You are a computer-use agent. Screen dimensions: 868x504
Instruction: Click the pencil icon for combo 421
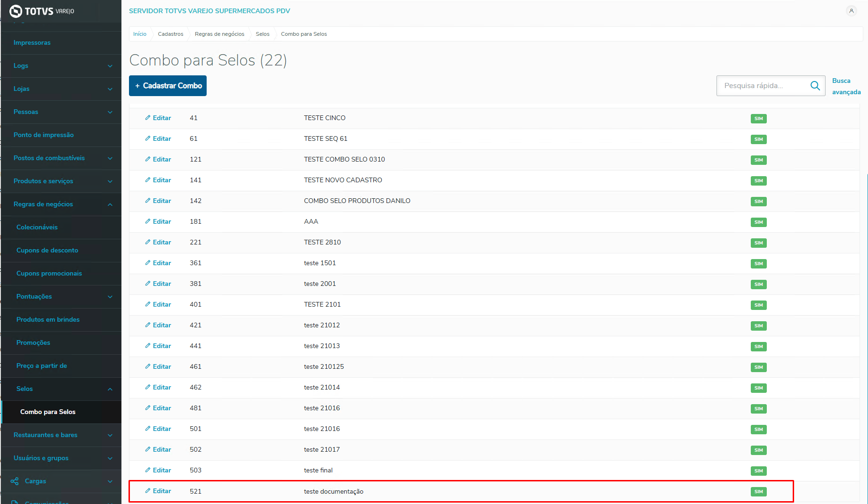tap(148, 325)
